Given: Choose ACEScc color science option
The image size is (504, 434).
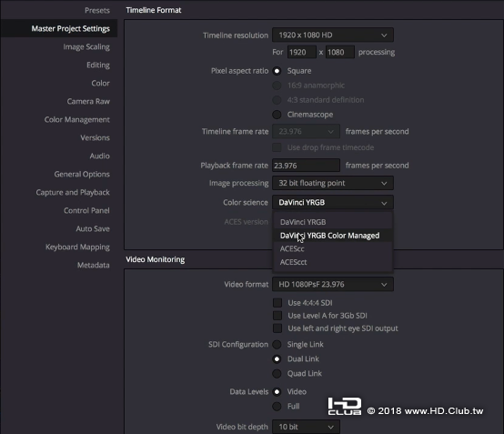Looking at the screenshot, I should coord(333,248).
